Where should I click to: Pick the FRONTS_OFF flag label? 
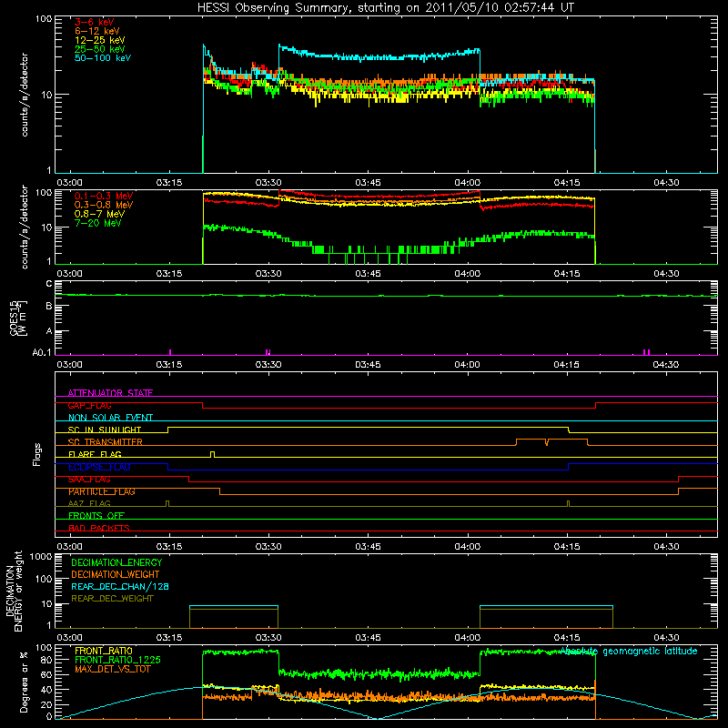click(x=96, y=516)
